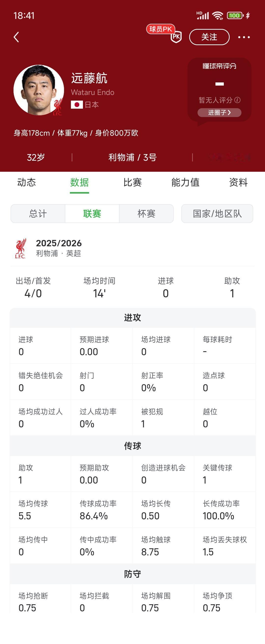Viewport: 265px width, 644px height.
Task: Open Wataru Endo's profile photo
Action: point(39,90)
